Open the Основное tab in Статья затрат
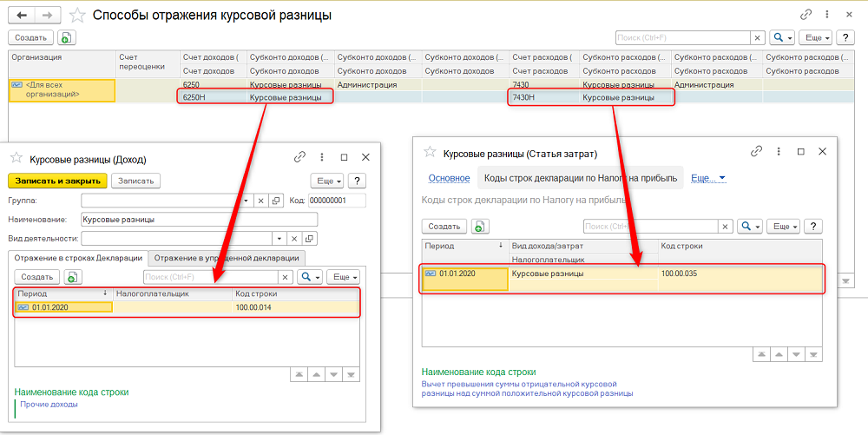Viewport: 868px width, 435px height. [449, 178]
